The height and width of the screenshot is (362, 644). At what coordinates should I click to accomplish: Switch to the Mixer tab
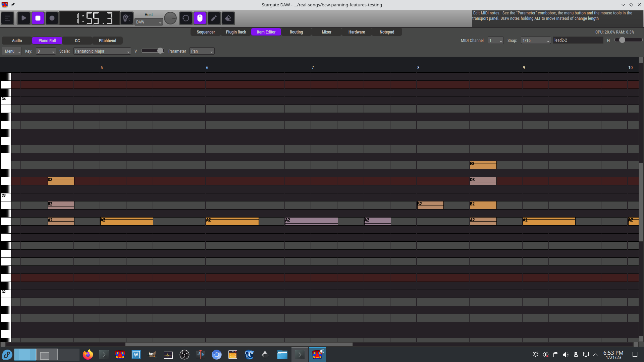tap(326, 32)
